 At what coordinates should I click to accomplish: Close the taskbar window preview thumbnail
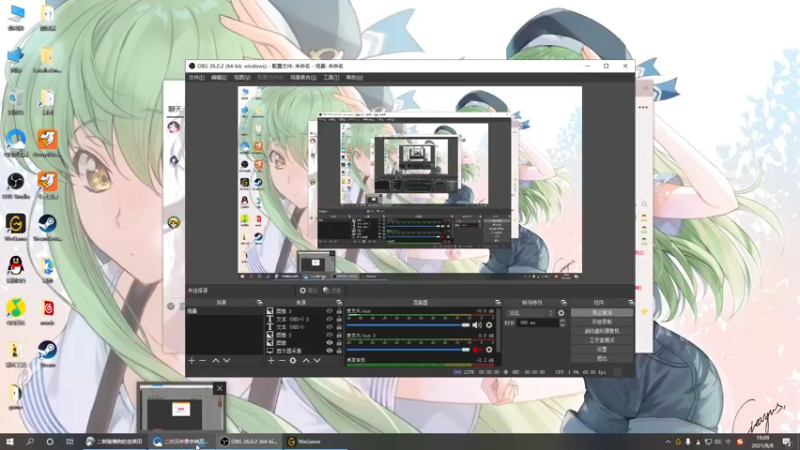click(x=219, y=388)
